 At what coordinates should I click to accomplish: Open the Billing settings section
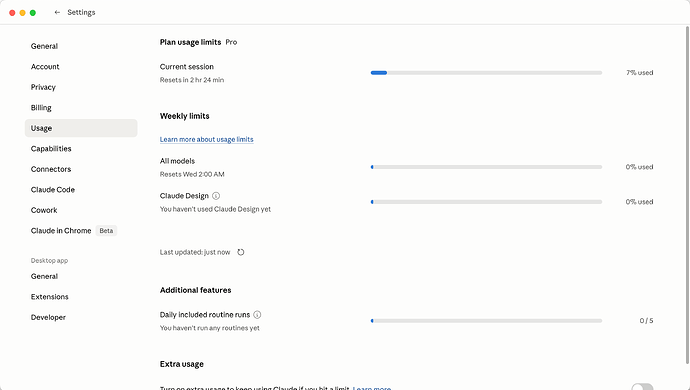pos(81,108)
